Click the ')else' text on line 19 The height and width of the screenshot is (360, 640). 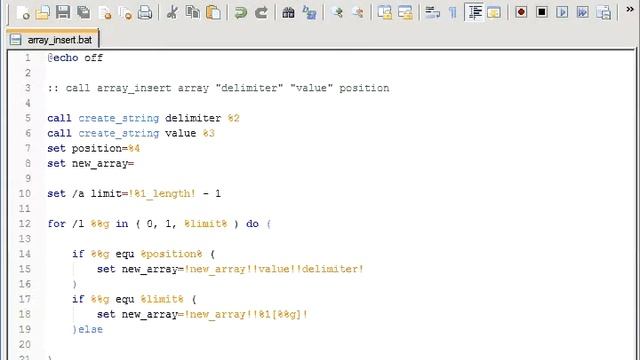pos(88,329)
